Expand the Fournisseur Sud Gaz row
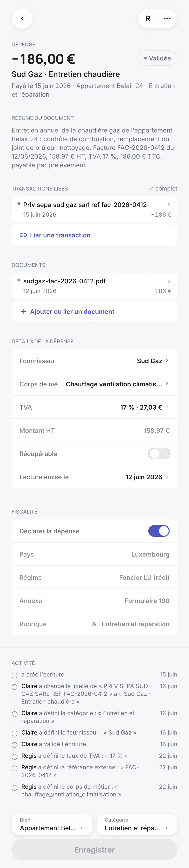189x868 pixels. (94, 361)
